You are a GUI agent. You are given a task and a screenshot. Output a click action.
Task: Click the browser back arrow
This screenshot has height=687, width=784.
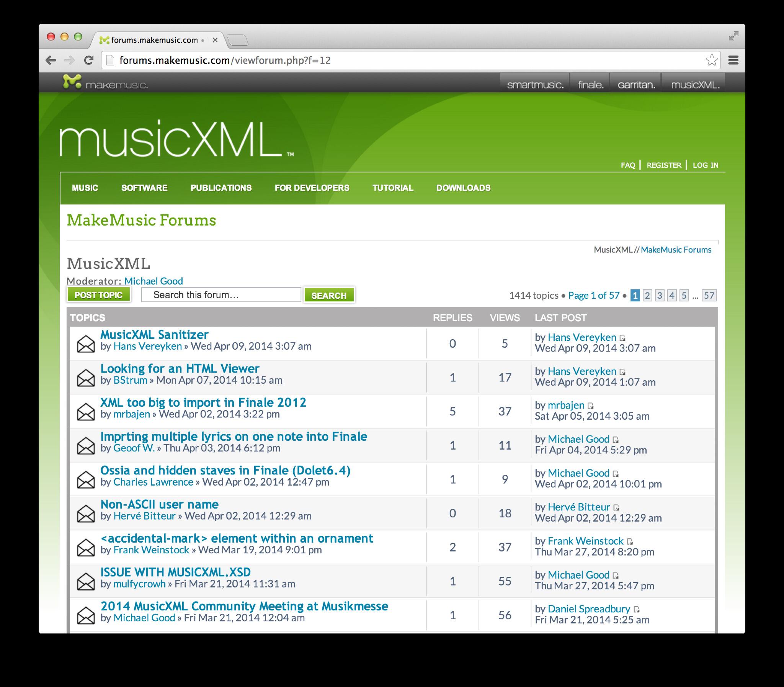point(51,60)
